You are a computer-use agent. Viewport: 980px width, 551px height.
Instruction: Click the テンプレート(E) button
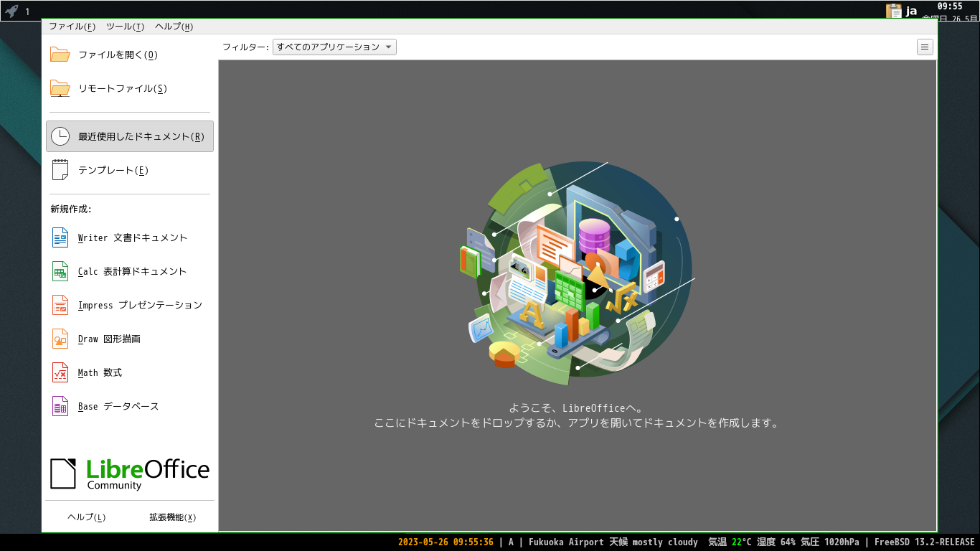pyautogui.click(x=130, y=170)
